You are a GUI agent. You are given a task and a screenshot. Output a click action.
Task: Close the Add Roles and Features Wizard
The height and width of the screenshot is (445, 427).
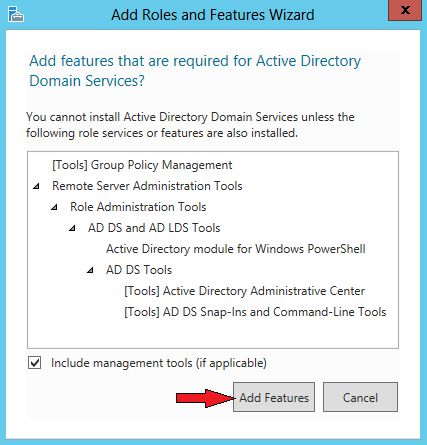tap(405, 10)
